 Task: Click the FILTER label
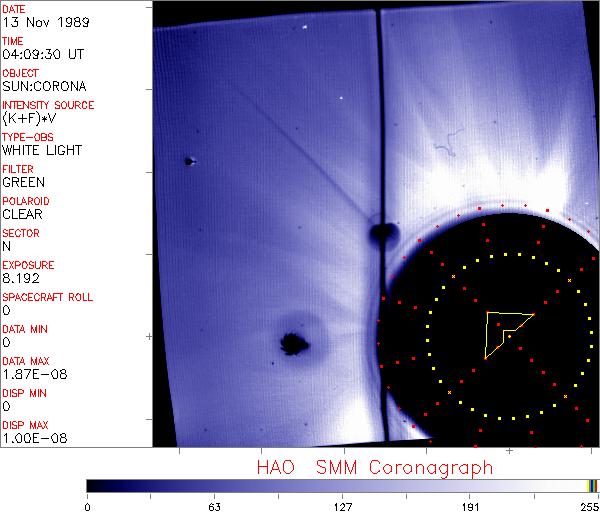[18, 169]
